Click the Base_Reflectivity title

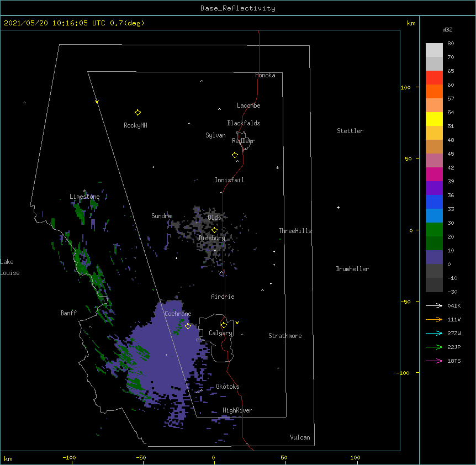tap(238, 8)
